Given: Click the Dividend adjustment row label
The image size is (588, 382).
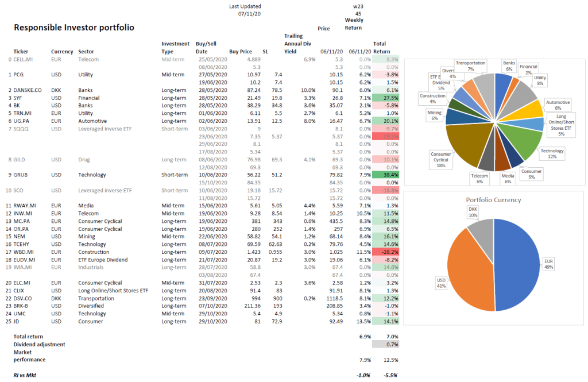Looking at the screenshot, I should pyautogui.click(x=39, y=344).
